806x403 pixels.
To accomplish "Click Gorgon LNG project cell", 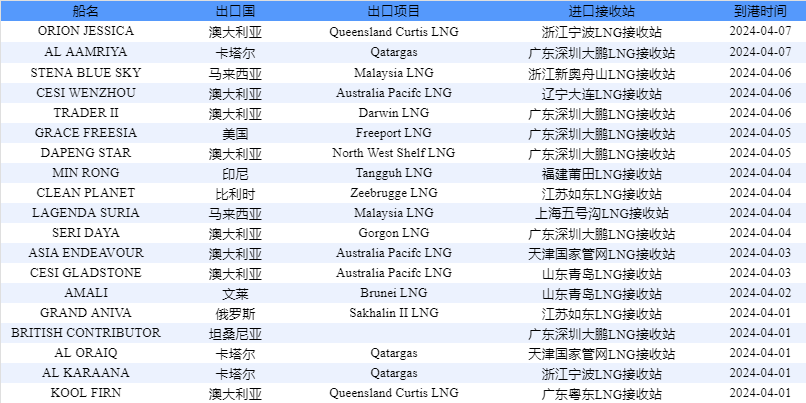I will (394, 233).
